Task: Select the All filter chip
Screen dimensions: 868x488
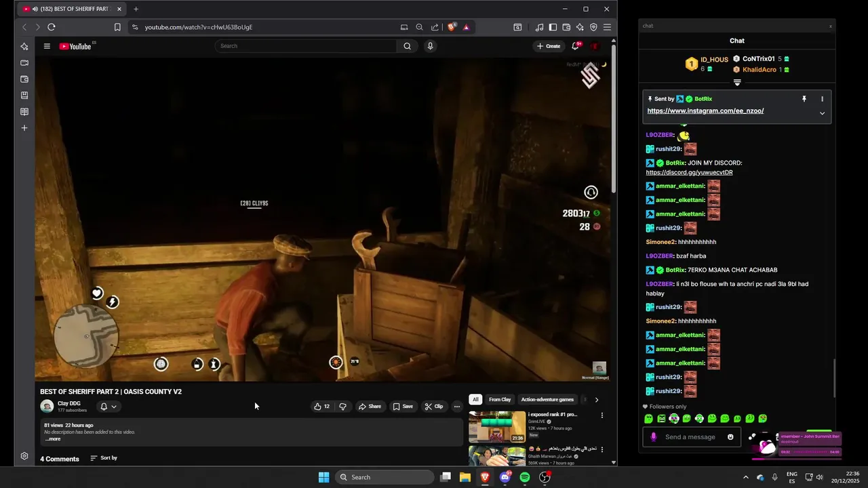Action: (x=475, y=400)
